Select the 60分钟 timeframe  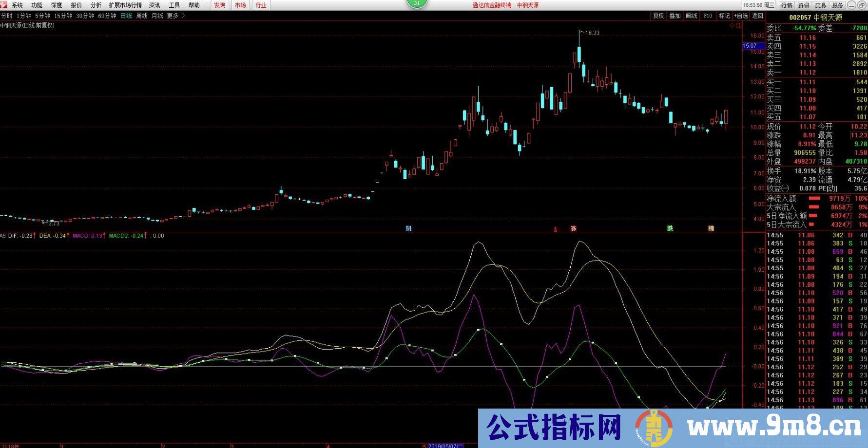107,16
